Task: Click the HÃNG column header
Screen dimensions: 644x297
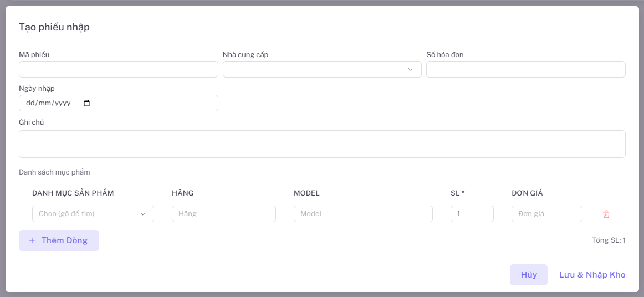Action: pos(183,193)
